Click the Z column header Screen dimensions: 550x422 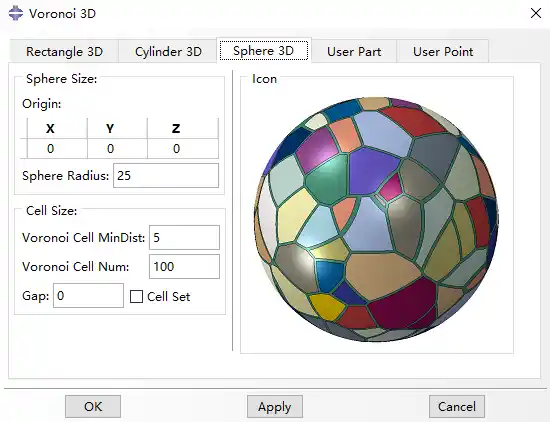(183, 128)
